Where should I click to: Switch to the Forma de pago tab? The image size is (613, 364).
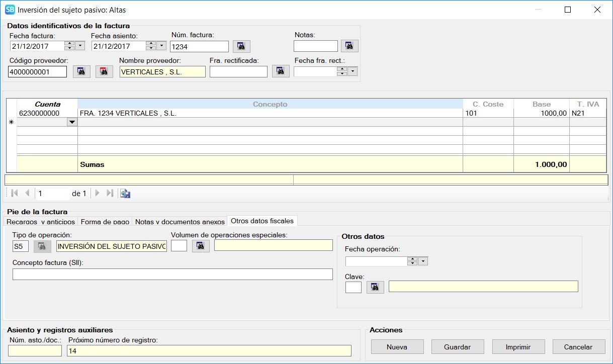tap(105, 222)
